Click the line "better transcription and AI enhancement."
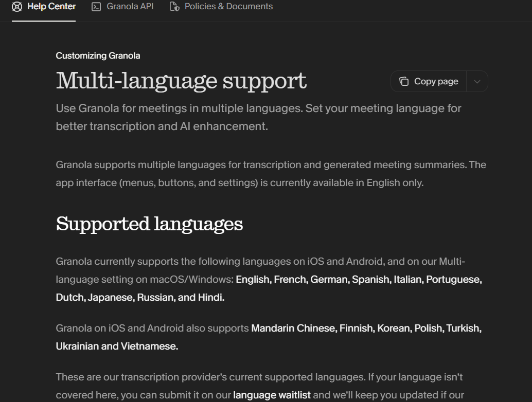Image resolution: width=532 pixels, height=402 pixels. click(162, 126)
